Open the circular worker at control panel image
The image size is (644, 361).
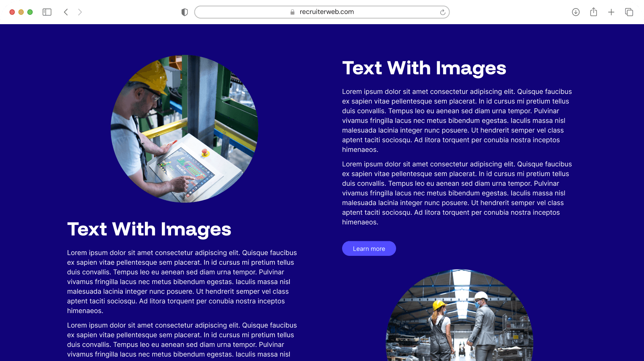[184, 129]
